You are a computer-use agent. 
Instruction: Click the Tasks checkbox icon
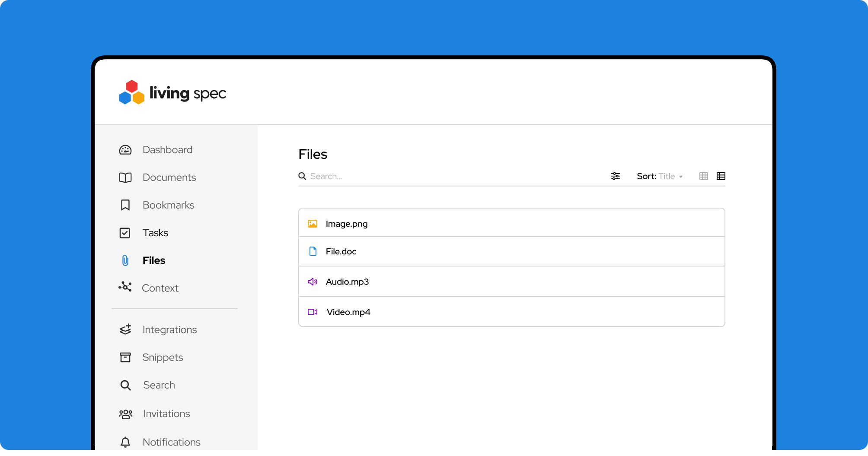coord(125,233)
